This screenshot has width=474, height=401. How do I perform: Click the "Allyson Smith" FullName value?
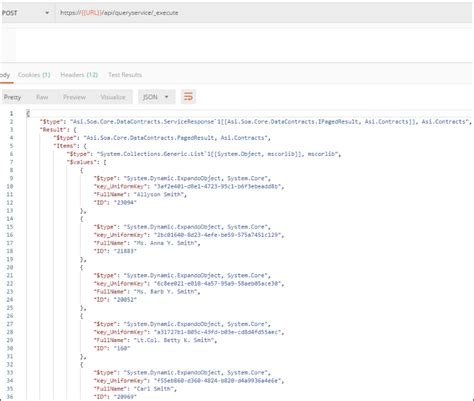click(x=158, y=194)
